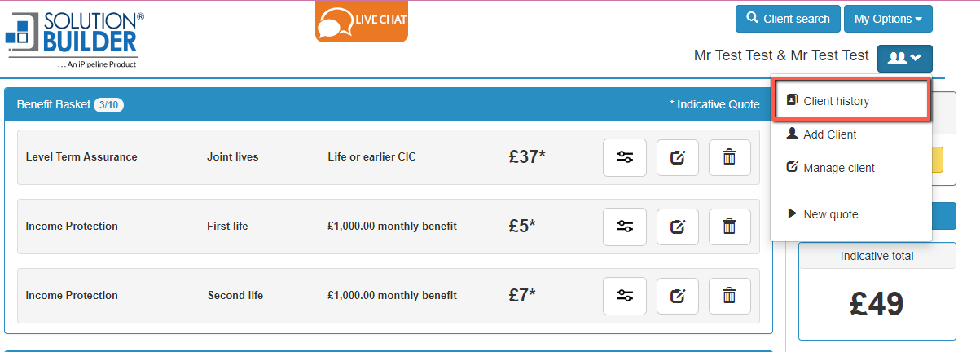Click the Benefit Basket 3/10 badge

pos(108,104)
